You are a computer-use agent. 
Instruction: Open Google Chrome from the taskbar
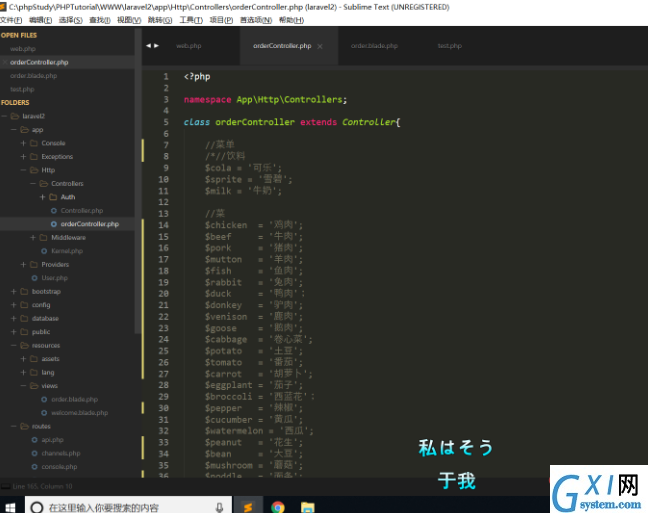click(278, 507)
